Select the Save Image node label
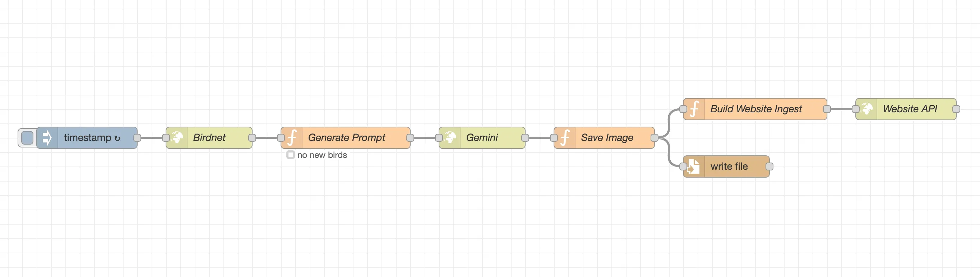The width and height of the screenshot is (980, 277). [x=607, y=137]
